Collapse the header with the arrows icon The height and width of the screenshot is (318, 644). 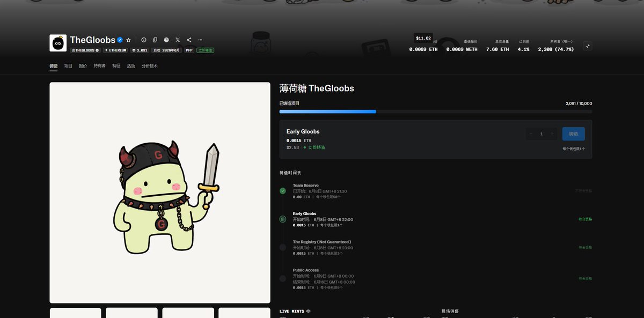[588, 46]
